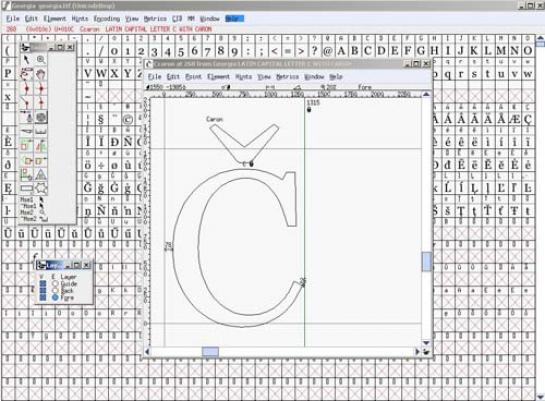This screenshot has width=545, height=401.
Task: Select the ruler measure tool
Action: (41, 131)
